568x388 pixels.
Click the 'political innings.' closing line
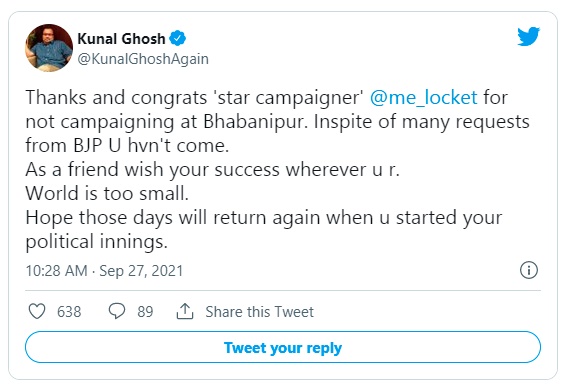(97, 242)
